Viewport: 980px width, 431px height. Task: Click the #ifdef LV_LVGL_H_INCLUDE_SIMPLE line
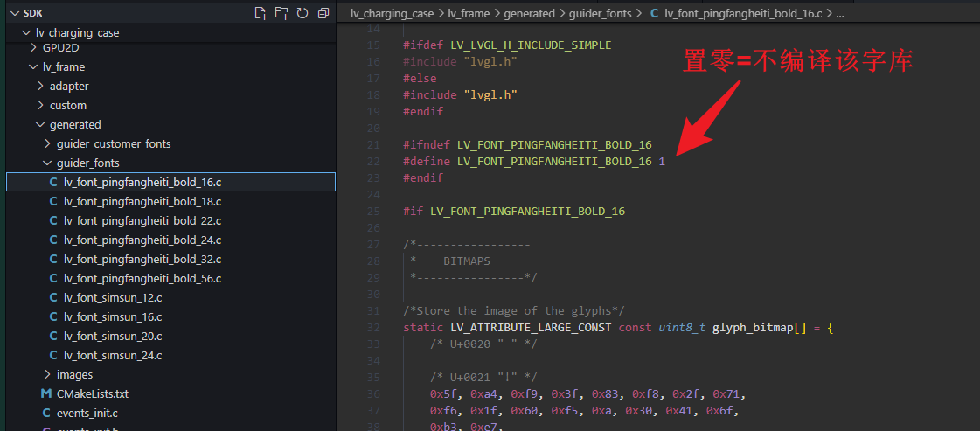click(x=508, y=45)
